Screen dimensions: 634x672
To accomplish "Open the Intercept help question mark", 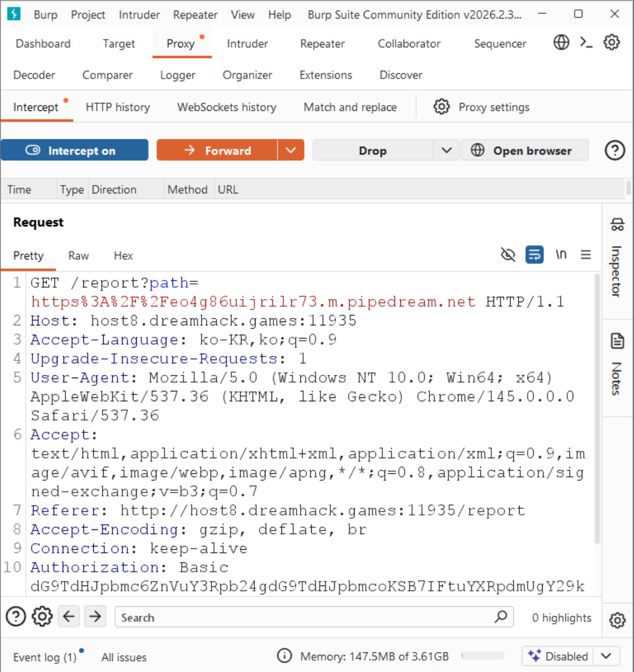I will (615, 151).
